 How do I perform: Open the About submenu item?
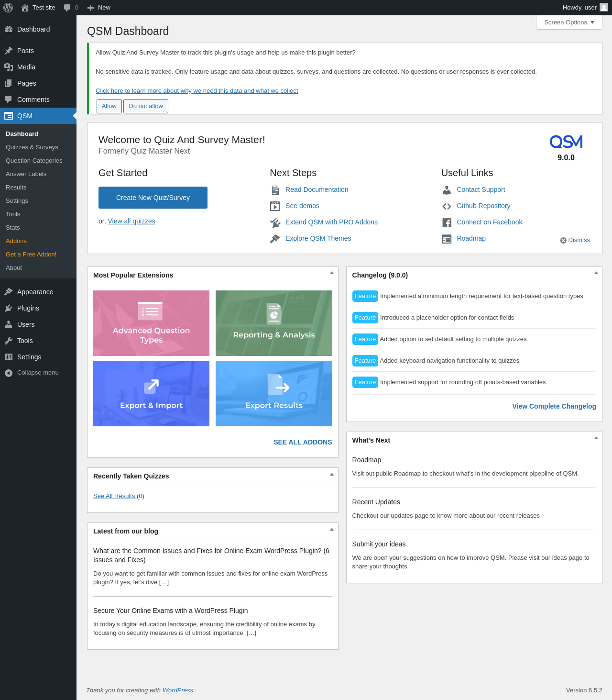coord(14,268)
